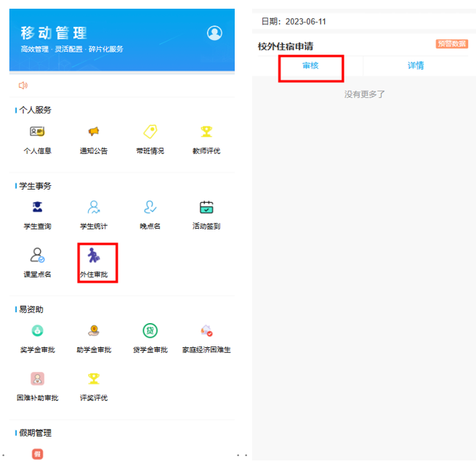Open the 贷学金审批 icon

[150, 331]
